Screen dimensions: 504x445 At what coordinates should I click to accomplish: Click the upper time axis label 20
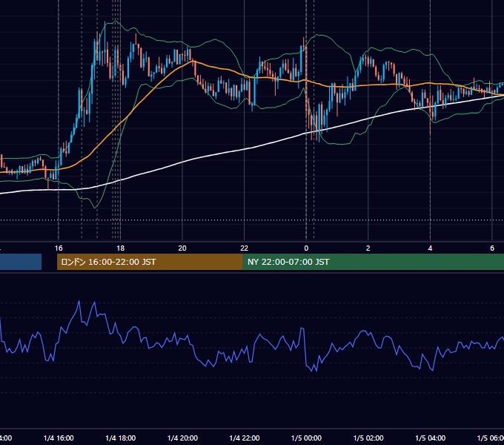pyautogui.click(x=182, y=248)
